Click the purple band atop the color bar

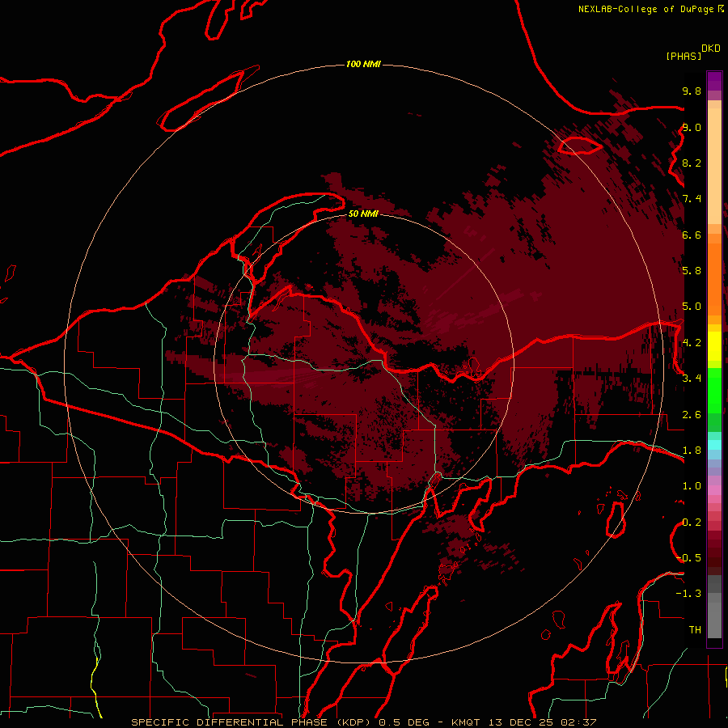pos(714,81)
